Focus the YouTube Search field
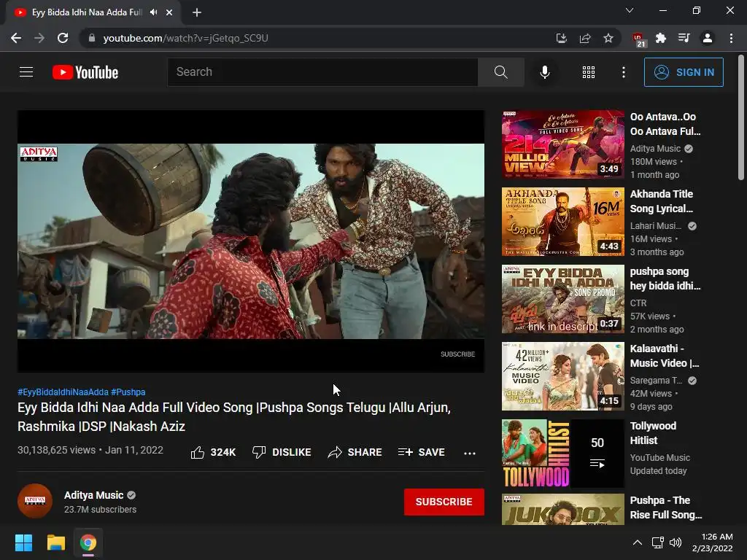 click(322, 72)
